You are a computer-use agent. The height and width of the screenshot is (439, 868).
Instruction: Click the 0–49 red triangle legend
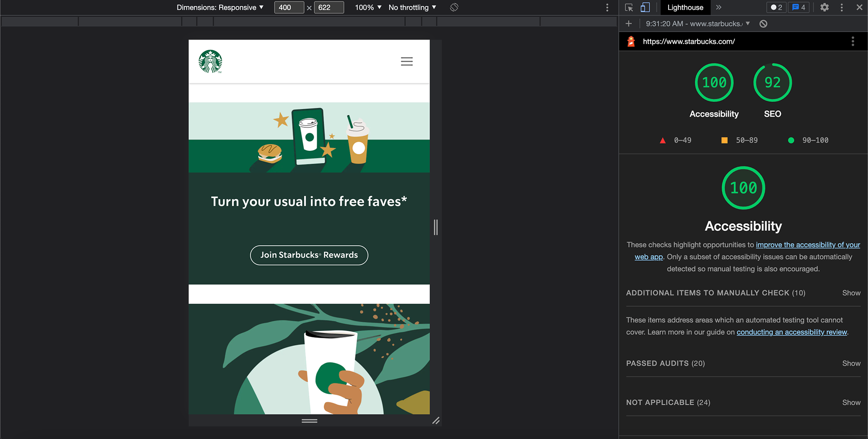click(x=675, y=140)
